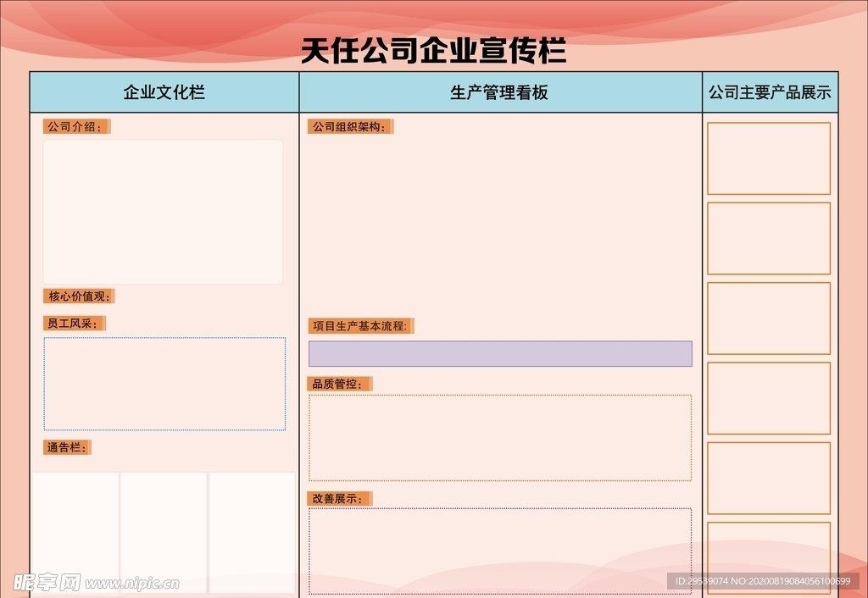Click the title 天任公司企业宣传栏
The image size is (868, 598).
pyautogui.click(x=433, y=50)
